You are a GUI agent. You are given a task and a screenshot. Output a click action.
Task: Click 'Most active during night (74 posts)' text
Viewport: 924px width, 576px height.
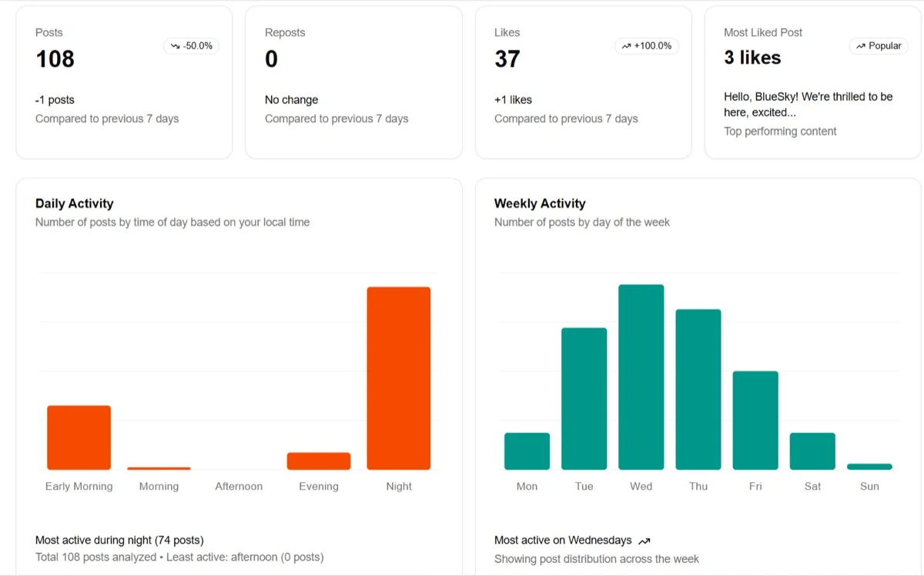(x=119, y=541)
